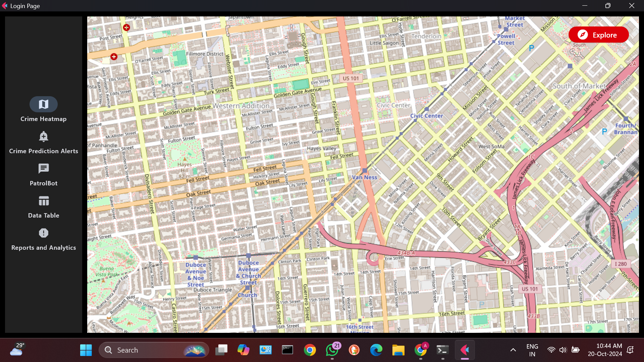Open the Crime Heatmap map icon
Image resolution: width=644 pixels, height=362 pixels.
(44, 104)
